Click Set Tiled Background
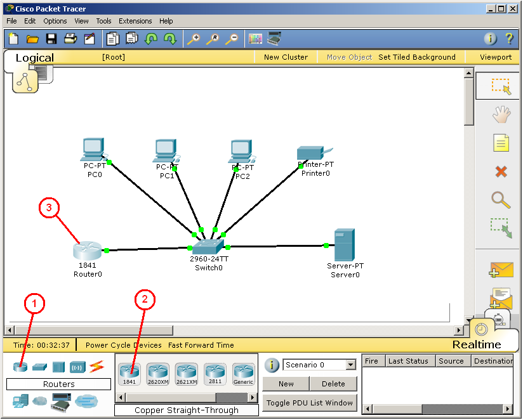 [416, 57]
